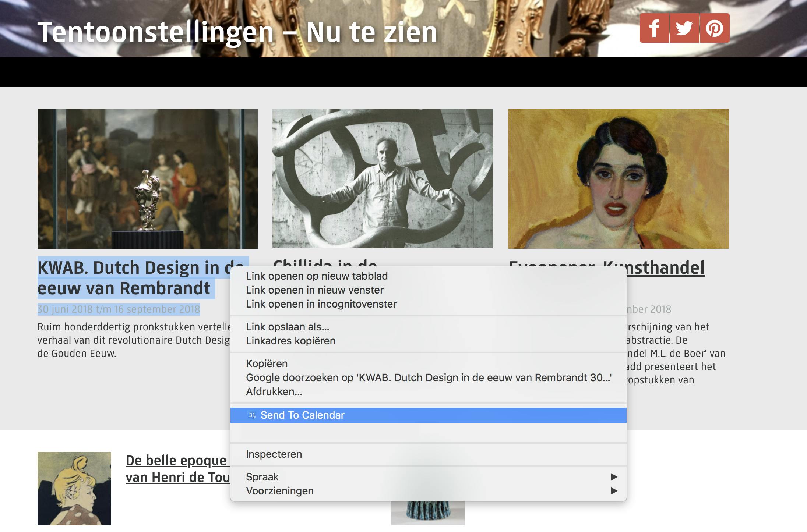This screenshot has height=532, width=807.
Task: Click Afdrukken… in the menu
Action: 274,392
